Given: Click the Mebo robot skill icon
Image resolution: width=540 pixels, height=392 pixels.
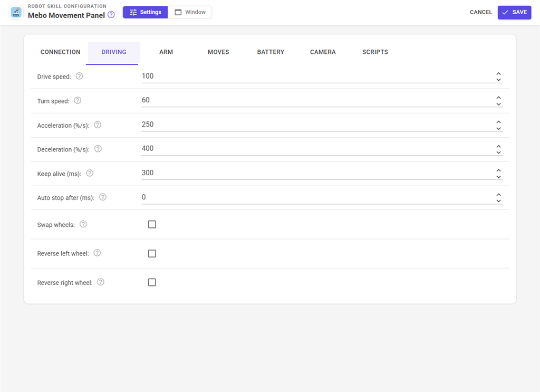Looking at the screenshot, I should (16, 13).
